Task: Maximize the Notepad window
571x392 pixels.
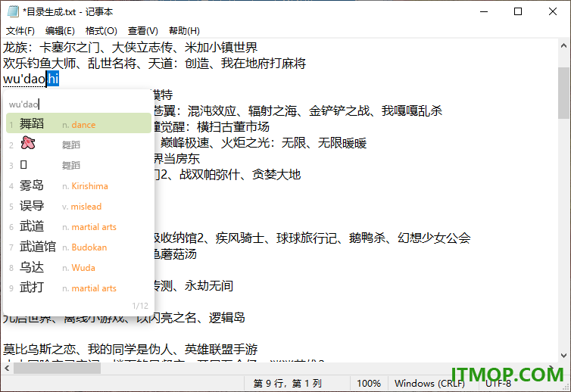Action: tap(518, 11)
